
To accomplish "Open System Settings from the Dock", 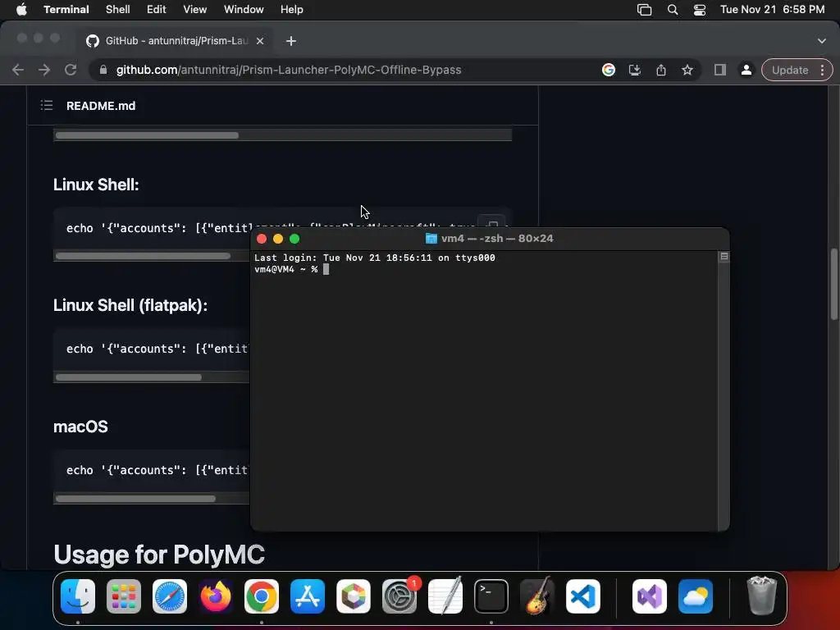I will [399, 596].
